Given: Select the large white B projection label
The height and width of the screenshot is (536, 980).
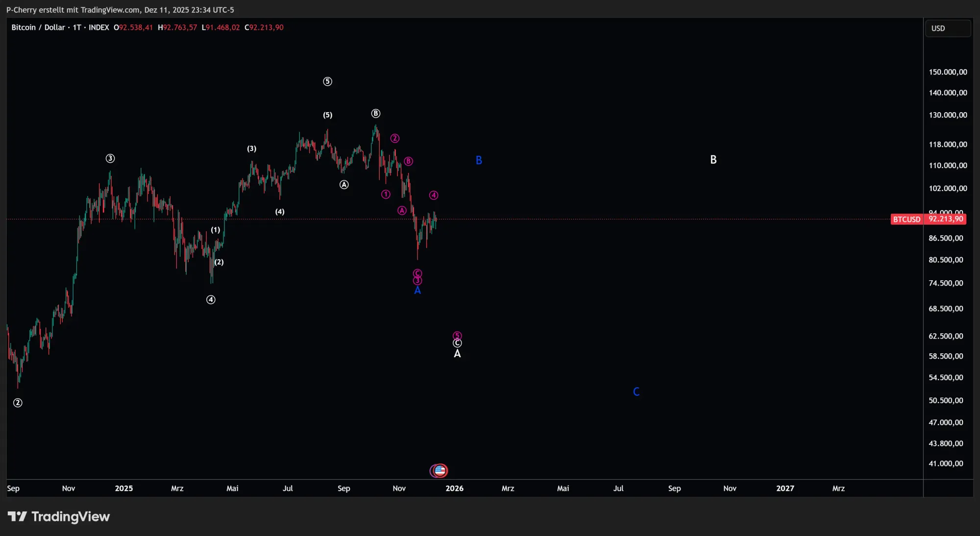Looking at the screenshot, I should (x=713, y=160).
